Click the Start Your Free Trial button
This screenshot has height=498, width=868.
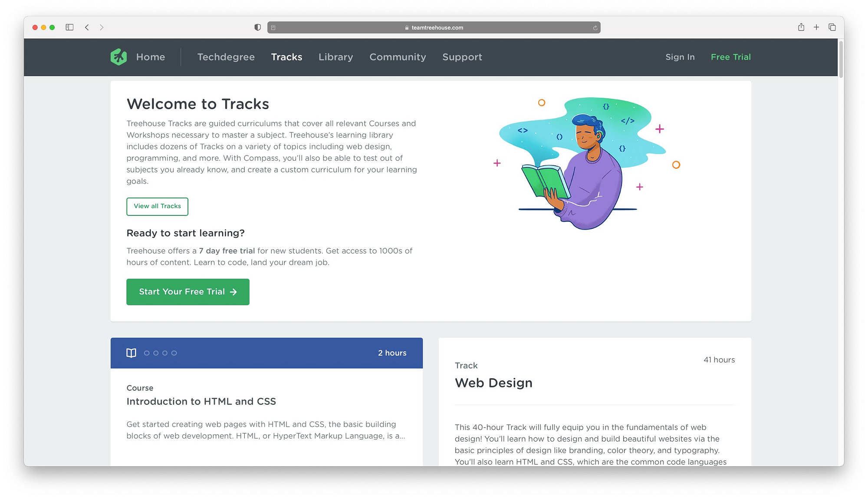point(187,292)
